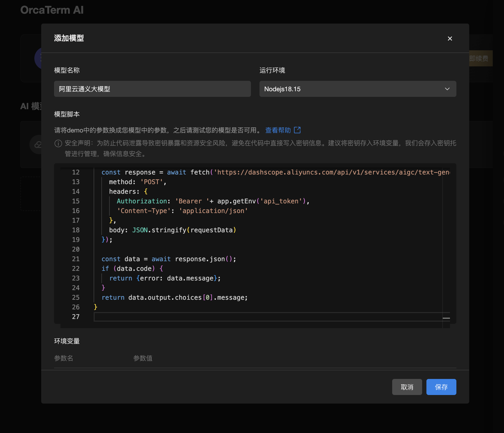Click if (data.code) on line 22

[x=132, y=269]
